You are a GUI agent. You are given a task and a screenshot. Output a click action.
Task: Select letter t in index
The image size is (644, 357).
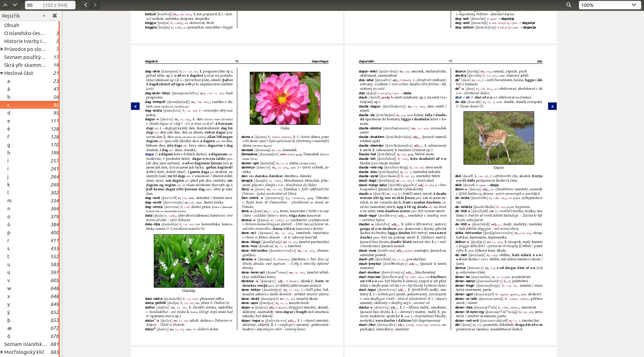pos(29,256)
